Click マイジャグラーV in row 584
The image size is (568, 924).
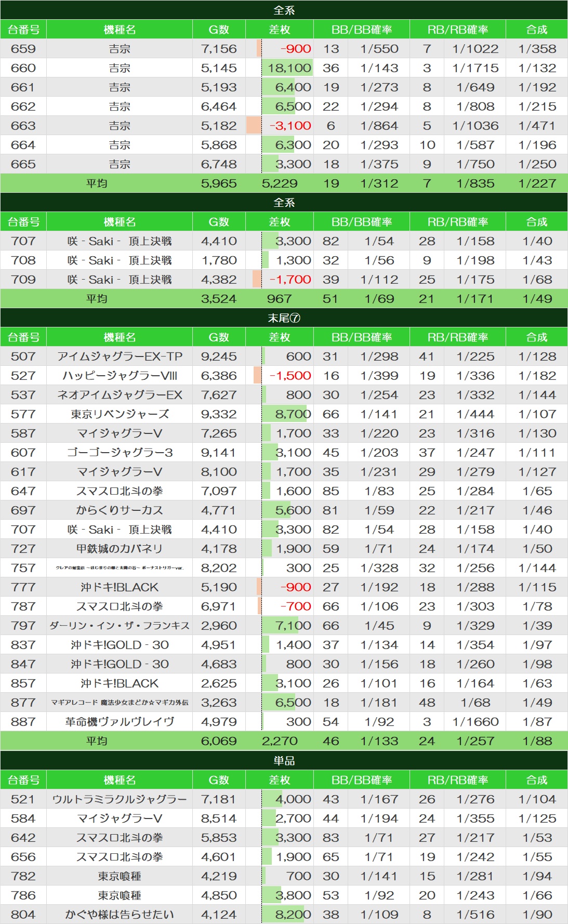tap(120, 819)
